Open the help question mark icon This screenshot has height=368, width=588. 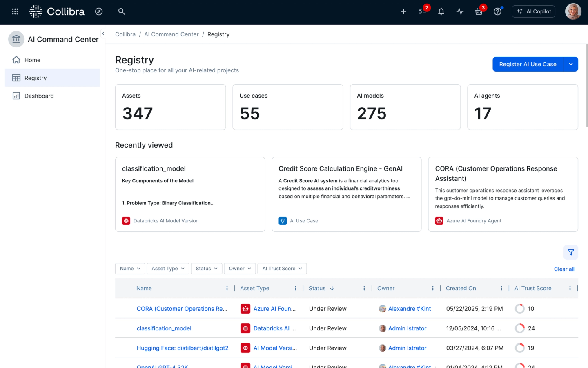pyautogui.click(x=497, y=11)
